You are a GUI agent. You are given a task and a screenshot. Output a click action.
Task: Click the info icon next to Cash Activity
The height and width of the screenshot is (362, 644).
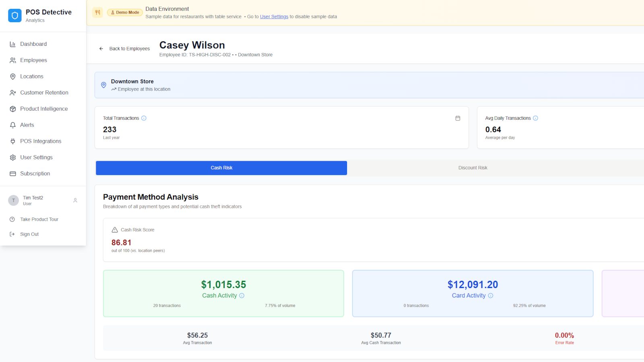pyautogui.click(x=242, y=296)
